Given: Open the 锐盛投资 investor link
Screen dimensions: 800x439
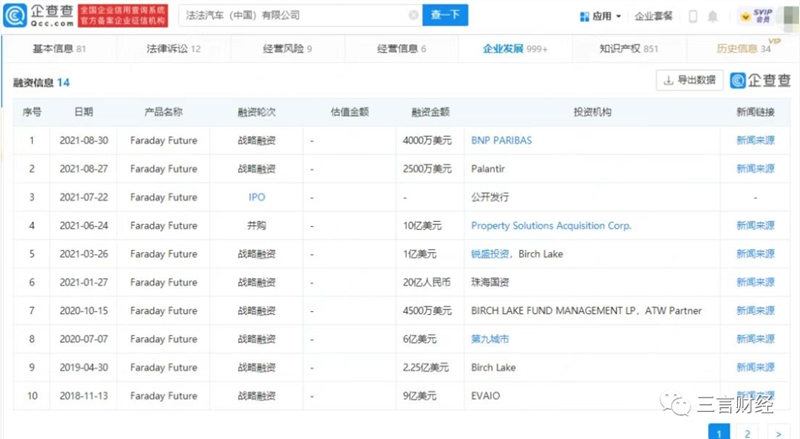Looking at the screenshot, I should click(490, 254).
